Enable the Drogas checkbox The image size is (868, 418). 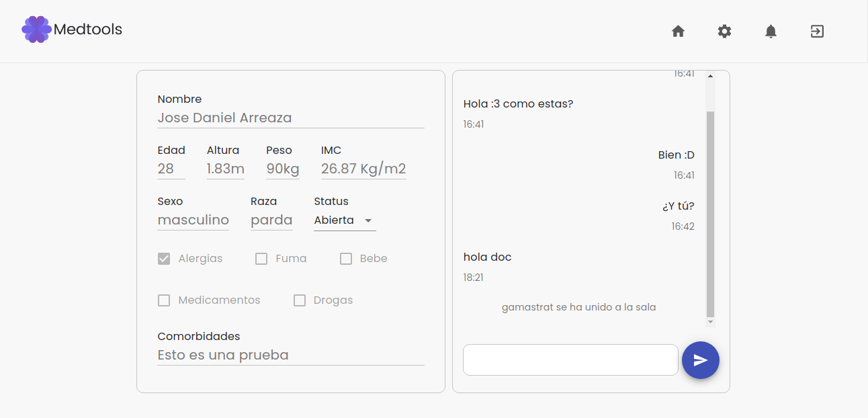pyautogui.click(x=300, y=300)
